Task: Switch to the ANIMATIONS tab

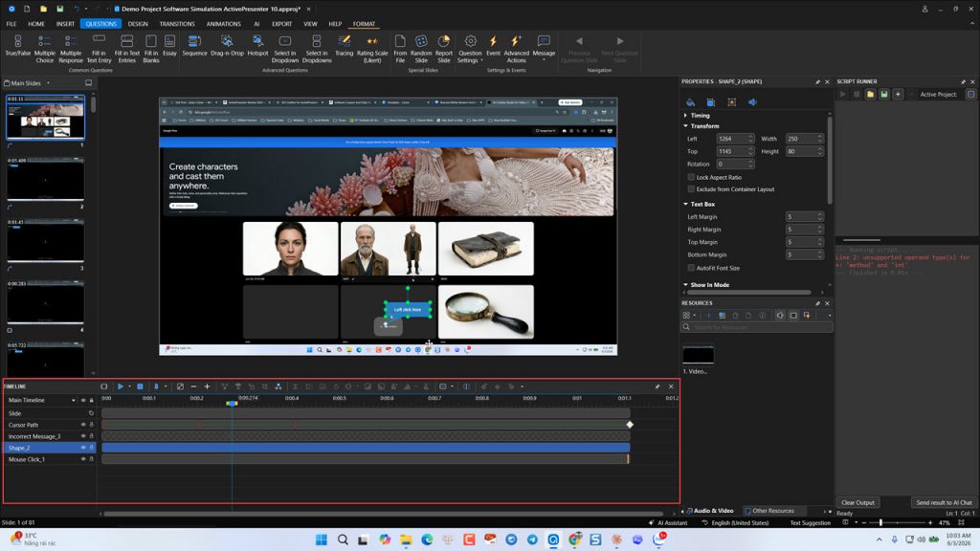Action: [x=224, y=24]
